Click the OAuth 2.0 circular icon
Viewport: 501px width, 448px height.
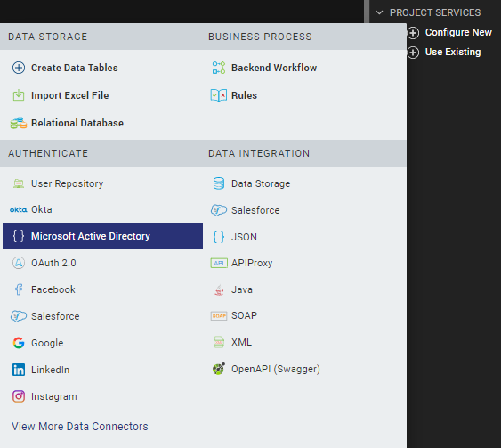19,263
